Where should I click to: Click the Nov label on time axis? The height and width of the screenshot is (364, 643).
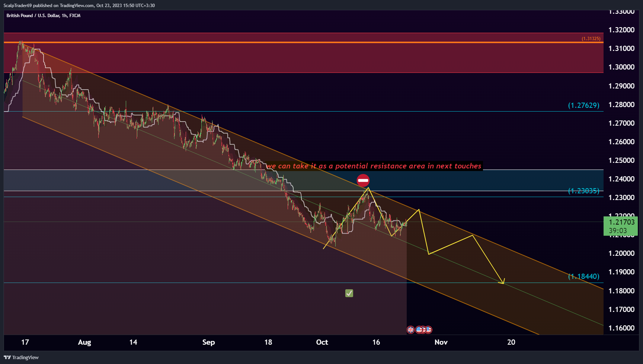click(x=441, y=342)
